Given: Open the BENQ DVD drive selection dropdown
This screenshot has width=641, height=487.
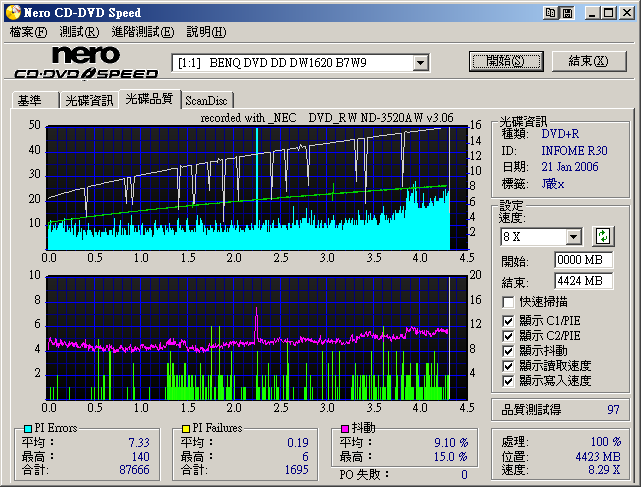Looking at the screenshot, I should pos(420,63).
